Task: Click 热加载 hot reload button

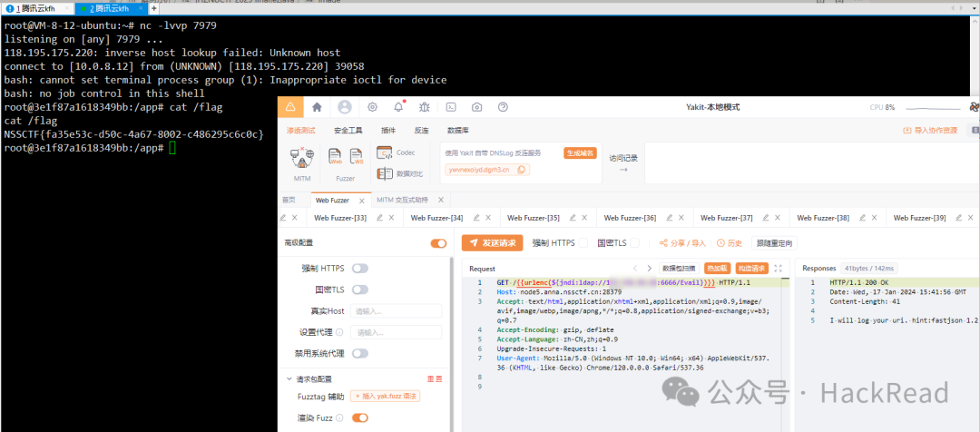Action: pos(717,269)
